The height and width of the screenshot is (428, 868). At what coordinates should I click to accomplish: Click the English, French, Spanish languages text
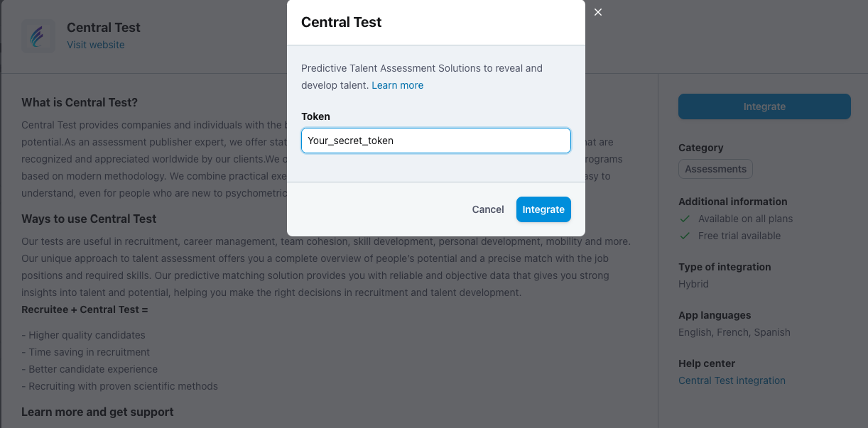pyautogui.click(x=734, y=332)
